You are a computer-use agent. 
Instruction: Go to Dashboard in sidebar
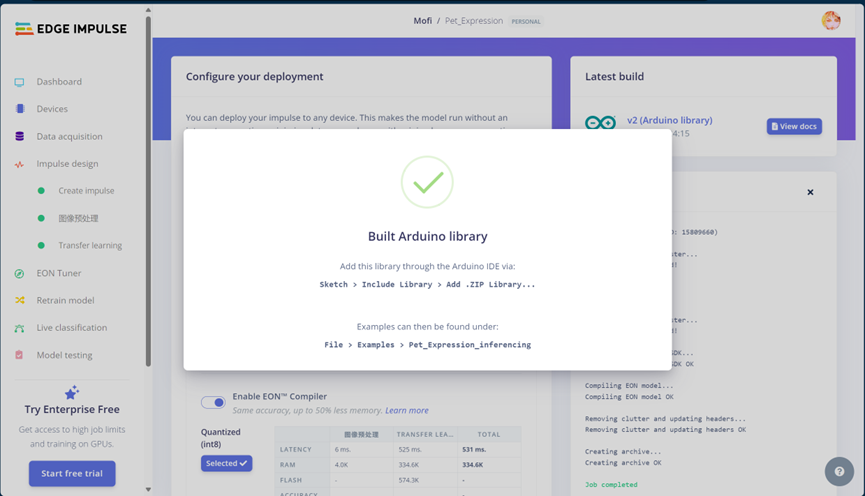[59, 82]
